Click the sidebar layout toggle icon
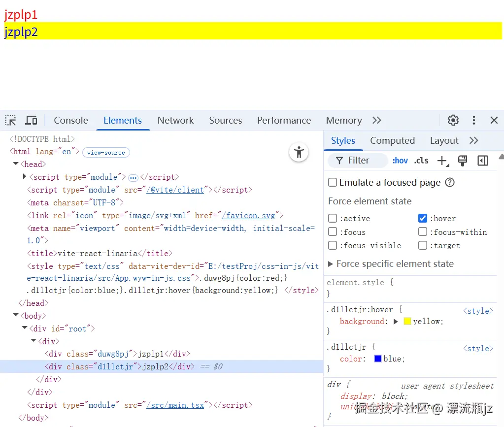This screenshot has height=427, width=504. click(482, 160)
